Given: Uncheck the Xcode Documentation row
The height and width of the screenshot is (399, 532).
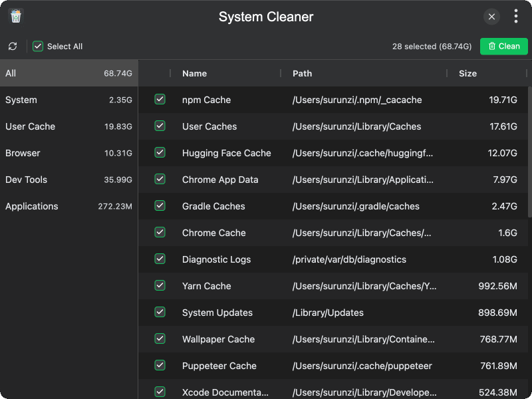Looking at the screenshot, I should (x=160, y=392).
